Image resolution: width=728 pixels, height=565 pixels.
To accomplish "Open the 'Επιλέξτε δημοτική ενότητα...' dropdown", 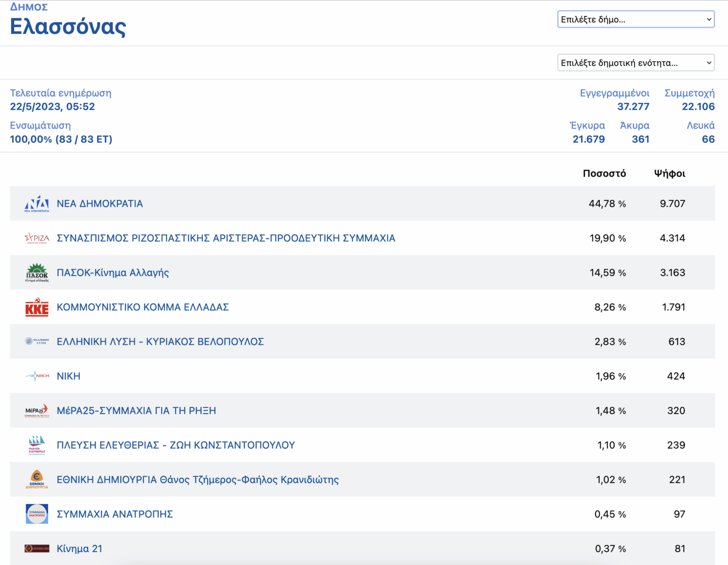I will click(636, 63).
